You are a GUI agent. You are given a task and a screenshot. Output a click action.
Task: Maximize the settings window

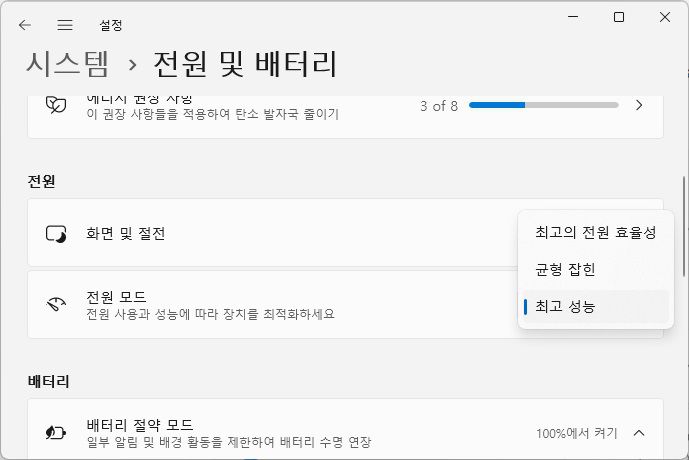619,17
